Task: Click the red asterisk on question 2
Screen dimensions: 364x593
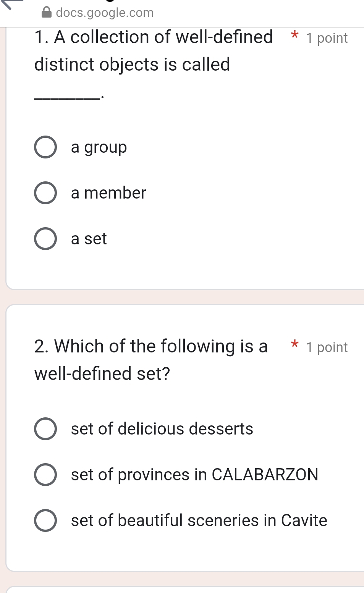Action: click(x=294, y=346)
